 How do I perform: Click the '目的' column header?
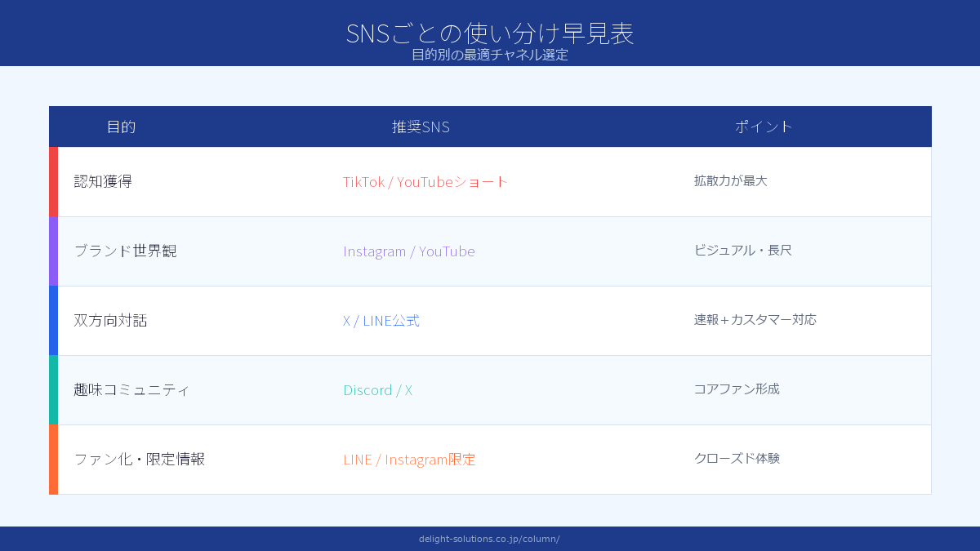[121, 127]
